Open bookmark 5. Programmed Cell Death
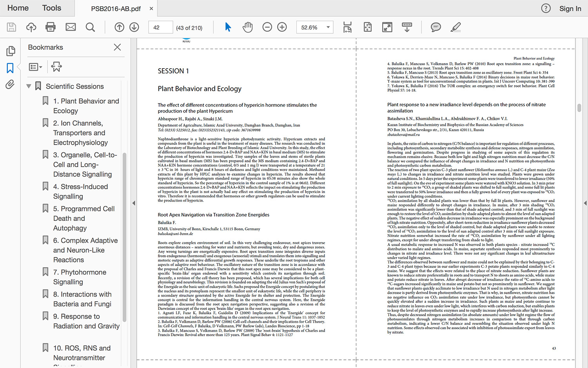588x368 pixels. click(x=84, y=219)
